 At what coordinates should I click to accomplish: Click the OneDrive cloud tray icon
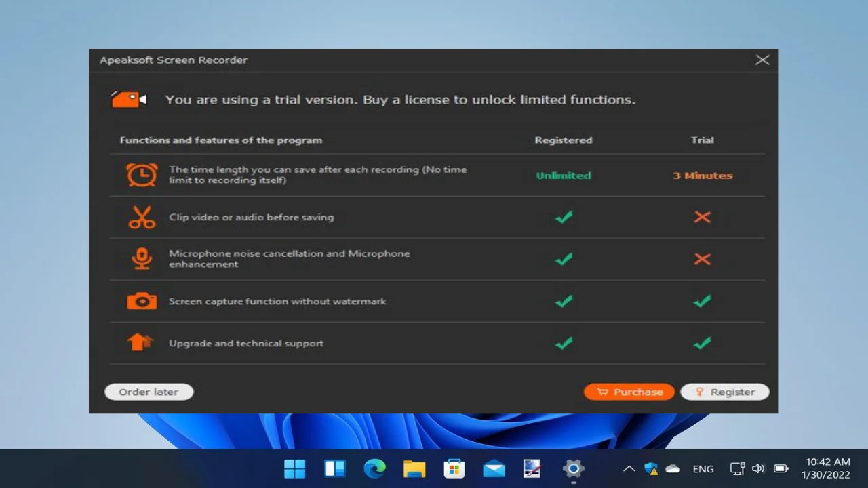point(673,468)
